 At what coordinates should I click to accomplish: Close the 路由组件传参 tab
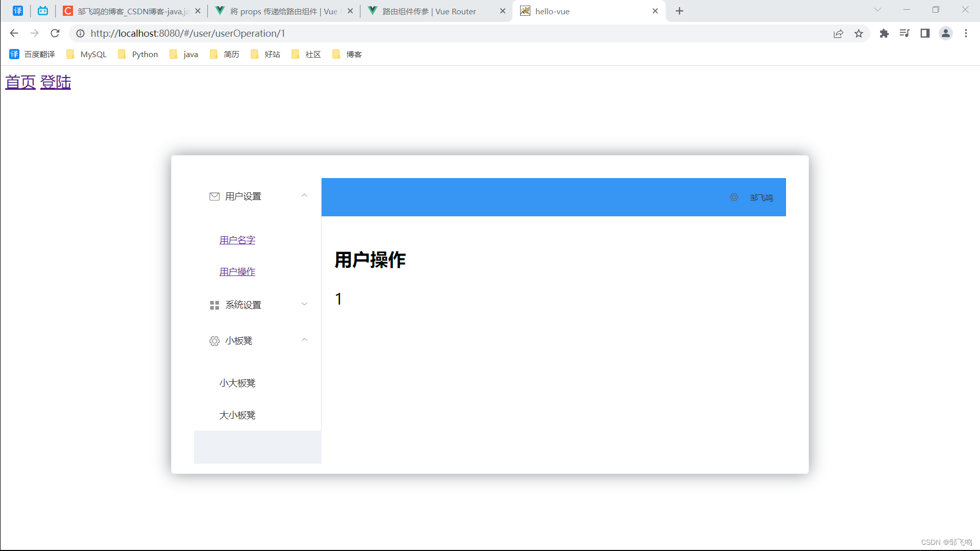[x=503, y=11]
